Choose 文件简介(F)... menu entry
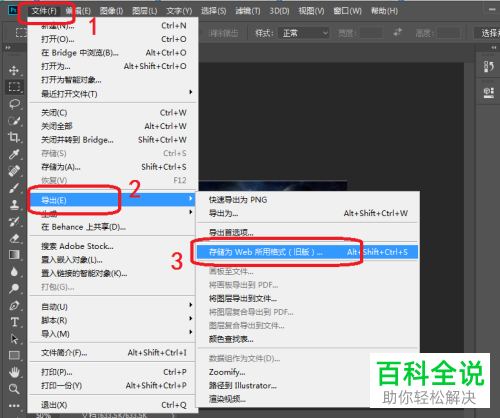 pos(113,353)
